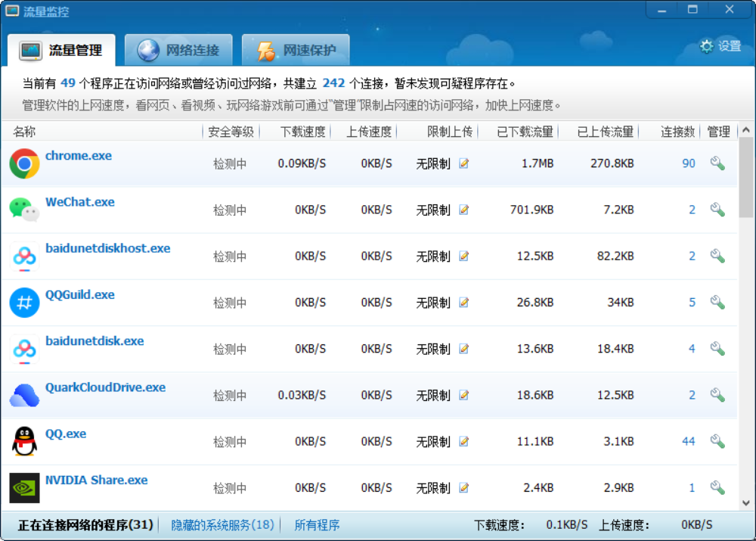756x541 pixels.
Task: Click the WeChat.exe green chat icon
Action: tap(24, 210)
